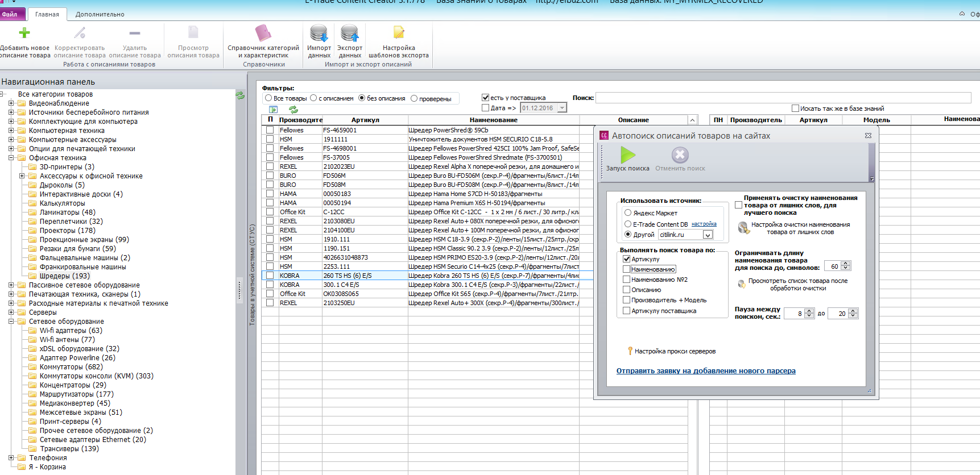This screenshot has width=980, height=475.
Task: Enable 'Производитель + Модель' search checkbox
Action: [626, 299]
